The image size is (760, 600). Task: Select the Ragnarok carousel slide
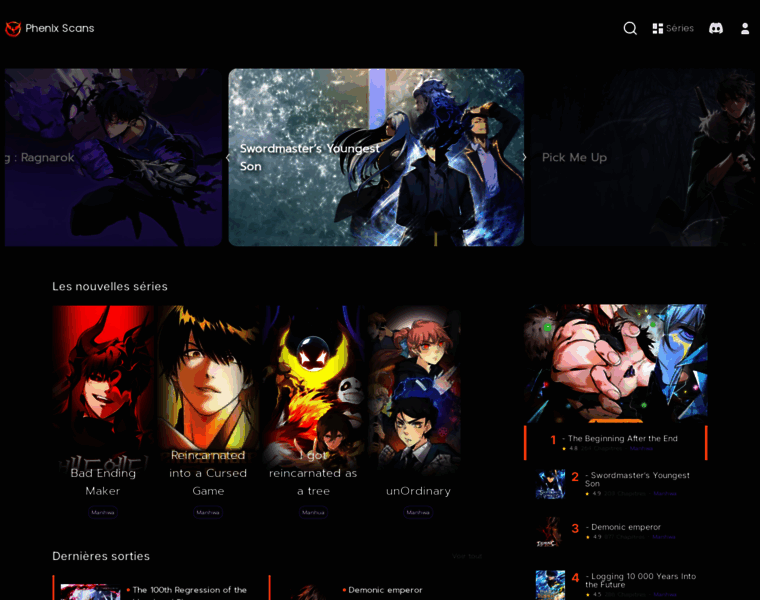pos(113,157)
